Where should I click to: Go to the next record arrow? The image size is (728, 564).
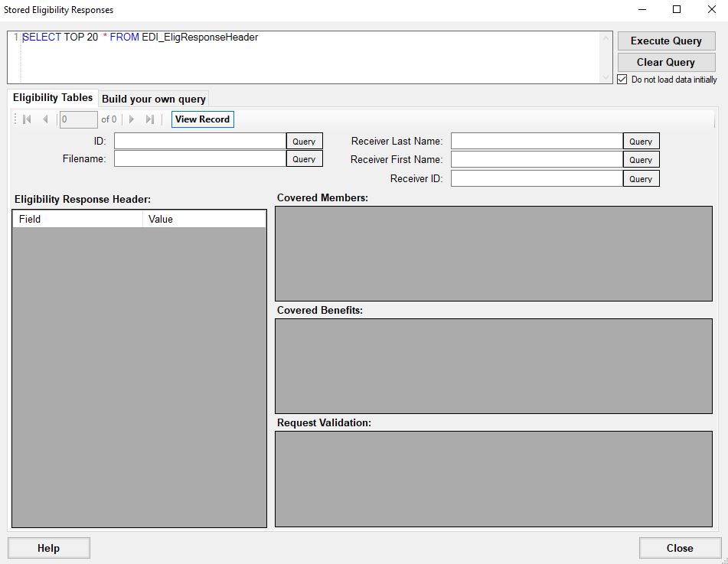point(132,119)
